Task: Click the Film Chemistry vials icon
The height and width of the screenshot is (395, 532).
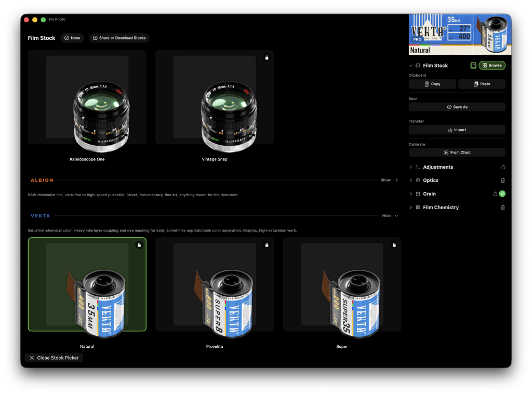Action: (418, 208)
